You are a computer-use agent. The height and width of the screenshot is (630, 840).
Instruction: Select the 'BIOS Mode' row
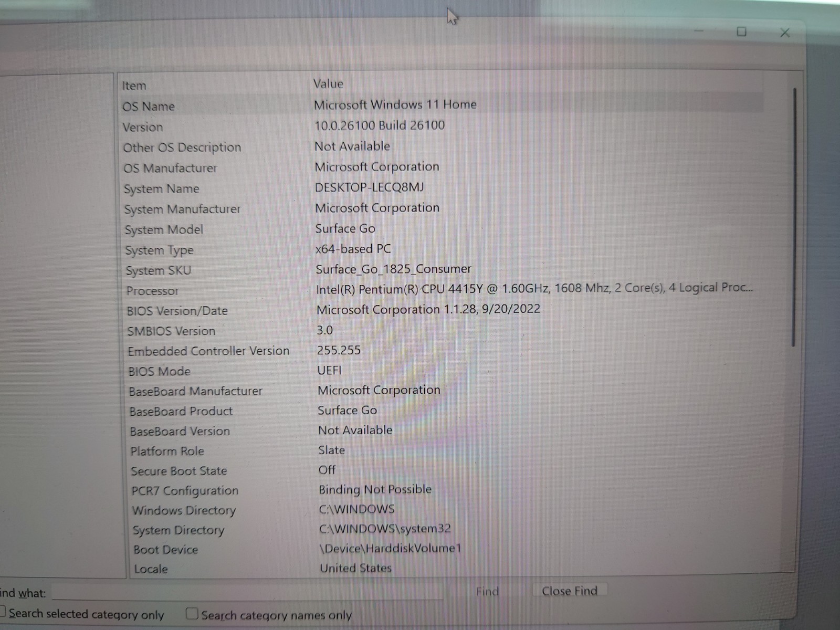[442, 371]
